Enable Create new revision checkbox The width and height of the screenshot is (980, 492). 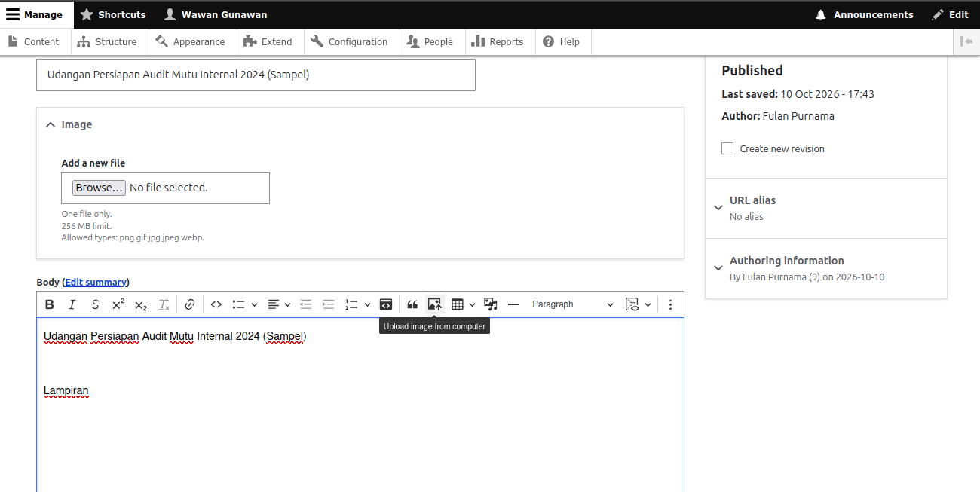coord(727,148)
